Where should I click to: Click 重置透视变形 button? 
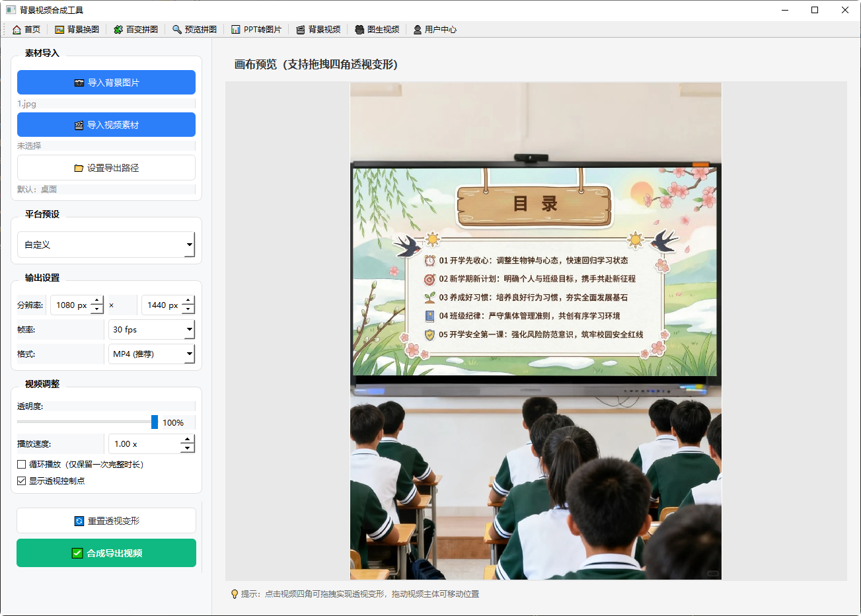(x=106, y=521)
